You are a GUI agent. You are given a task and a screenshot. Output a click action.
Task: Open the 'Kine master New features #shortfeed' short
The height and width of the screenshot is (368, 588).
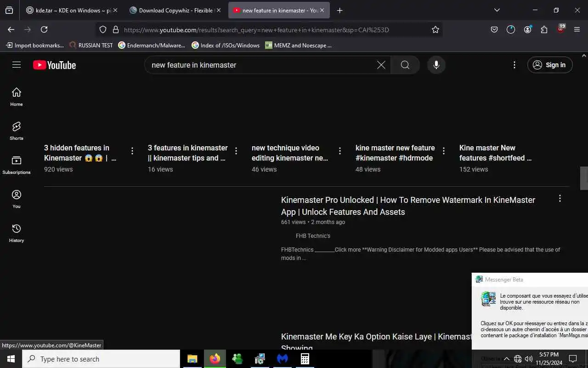tap(495, 153)
